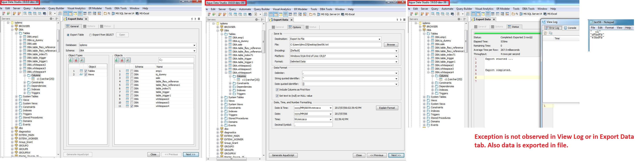This screenshot has height=166, width=644.
Task: Click the tab list icon in the Options-page window
Action: [404, 20]
